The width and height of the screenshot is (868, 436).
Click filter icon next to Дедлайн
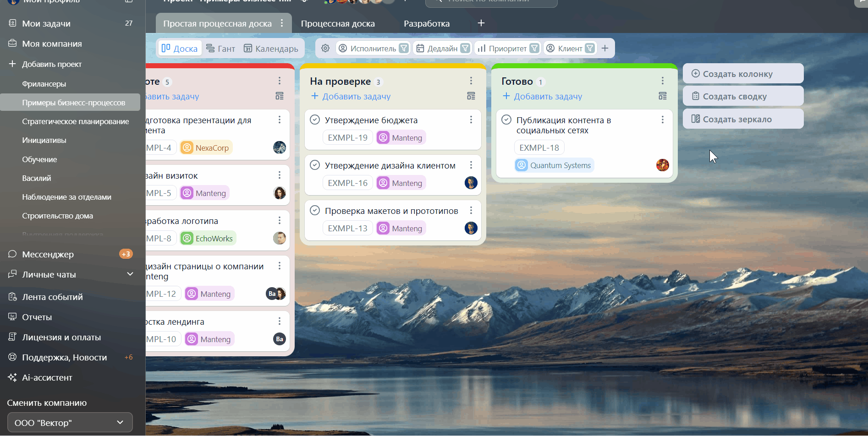(x=465, y=49)
